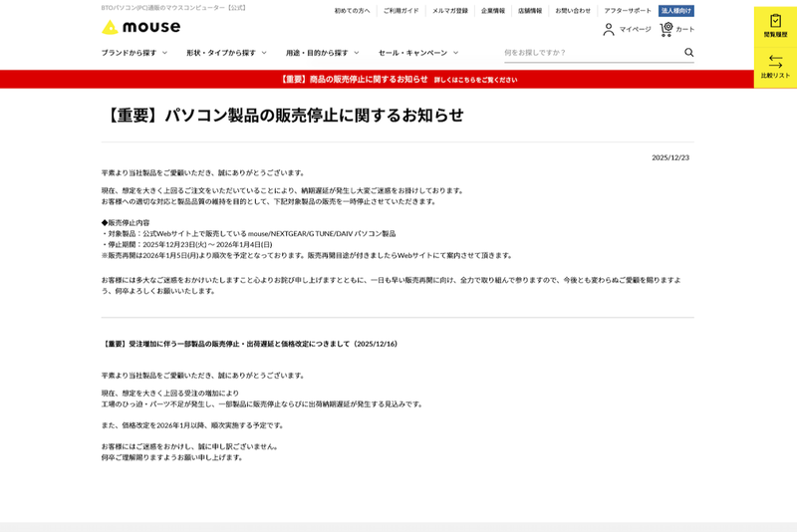797x532 pixels.
Task: Click the subheading dated (2025/12/16)
Action: tap(249, 344)
